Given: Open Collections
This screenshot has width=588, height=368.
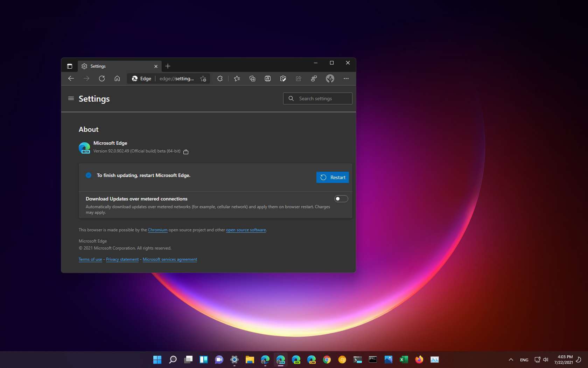Looking at the screenshot, I should click(x=252, y=79).
